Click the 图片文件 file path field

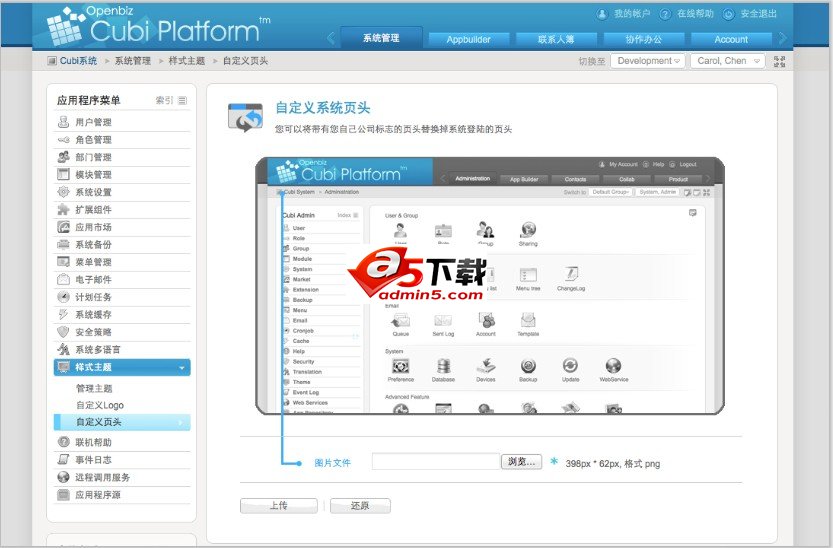[x=436, y=461]
